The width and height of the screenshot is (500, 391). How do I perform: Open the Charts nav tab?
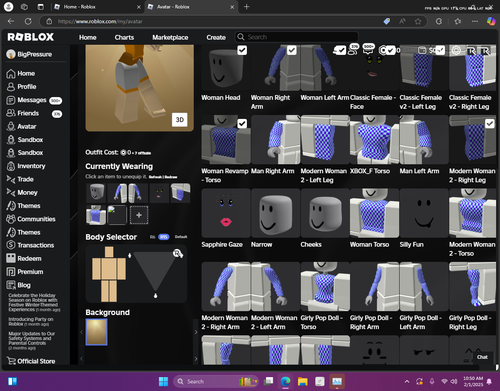click(124, 37)
